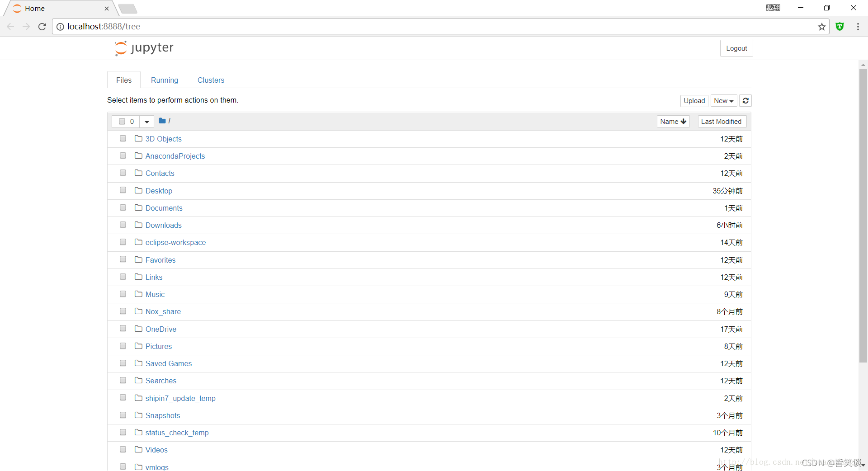Click the "8个月前" Nox_share modified time
Viewport: 868px width, 471px height.
coord(729,311)
